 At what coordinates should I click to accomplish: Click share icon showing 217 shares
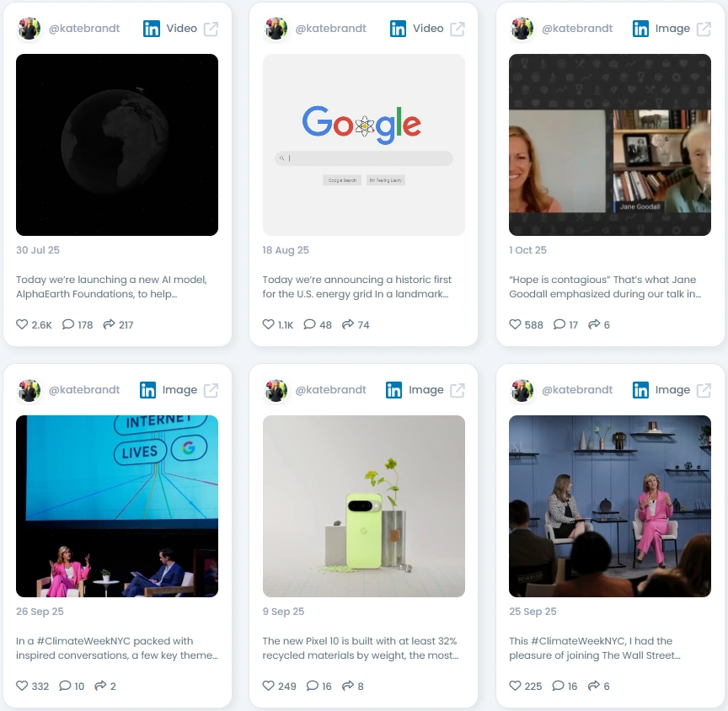coord(109,324)
